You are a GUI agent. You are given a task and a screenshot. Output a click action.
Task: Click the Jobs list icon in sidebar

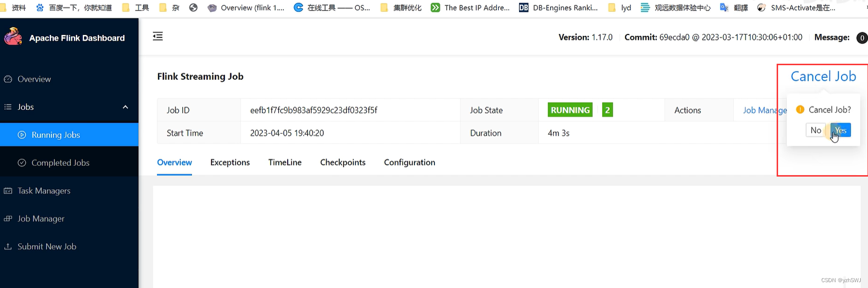pyautogui.click(x=8, y=107)
